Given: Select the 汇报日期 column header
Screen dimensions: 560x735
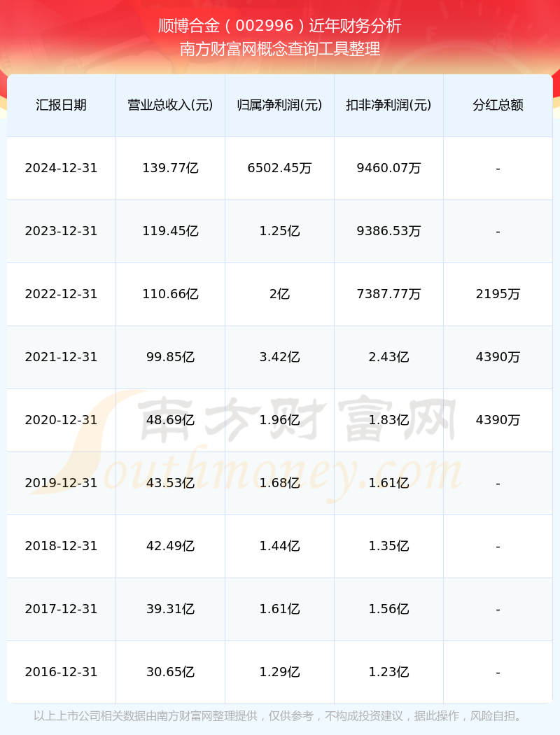Looking at the screenshot, I should (x=62, y=105).
